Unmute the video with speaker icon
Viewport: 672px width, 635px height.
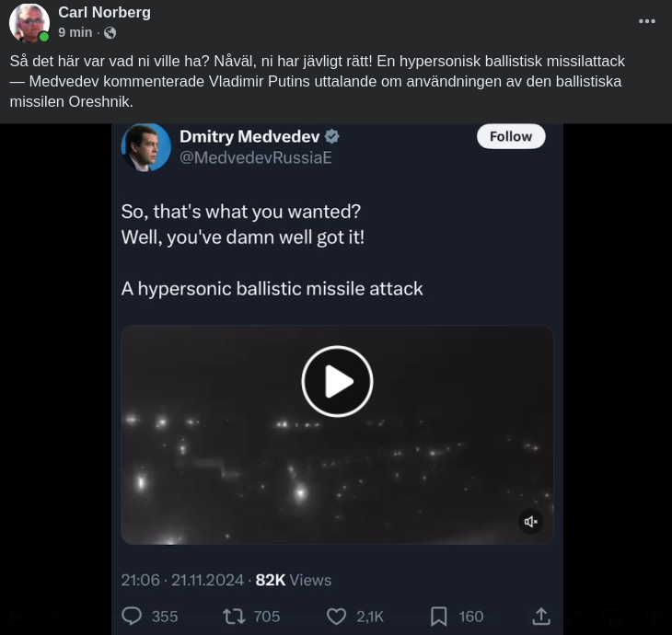coord(530,522)
